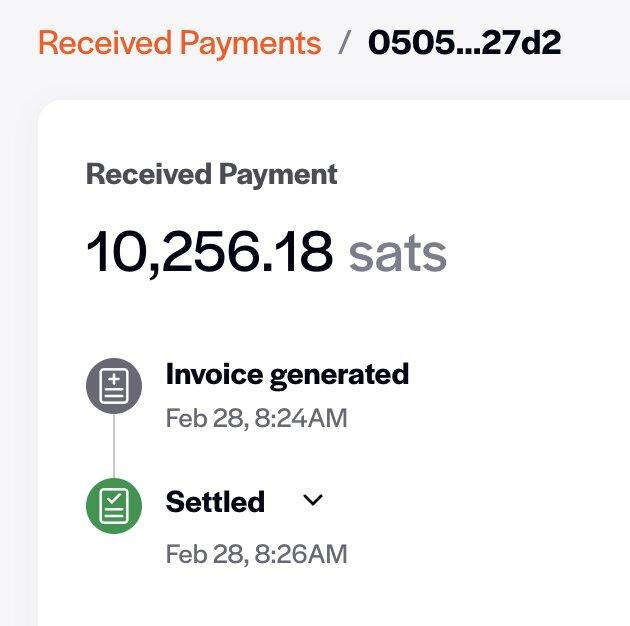Click the timeline line connecting both steps
This screenshot has width=630, height=626.
[113, 444]
